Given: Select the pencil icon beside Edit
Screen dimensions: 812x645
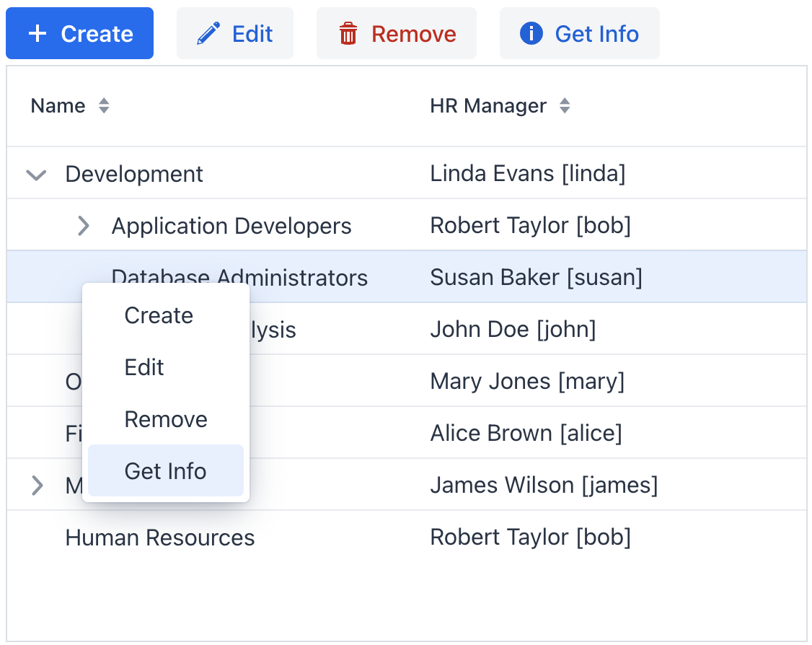Looking at the screenshot, I should tap(208, 32).
